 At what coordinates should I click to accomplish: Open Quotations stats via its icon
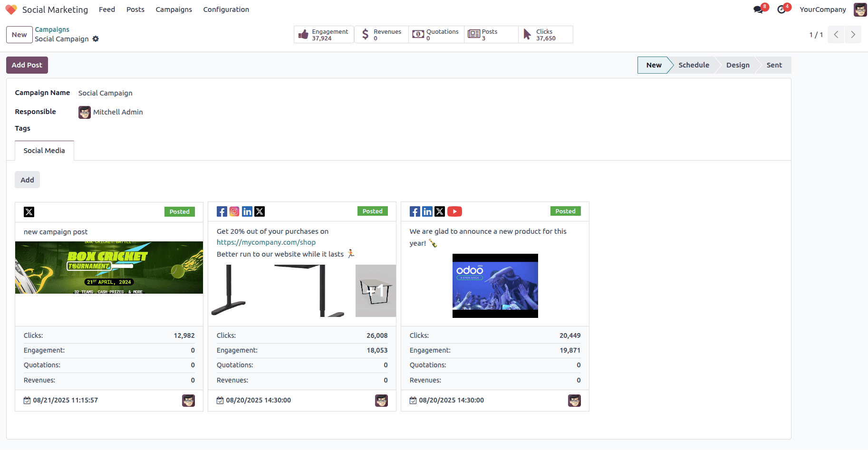418,34
